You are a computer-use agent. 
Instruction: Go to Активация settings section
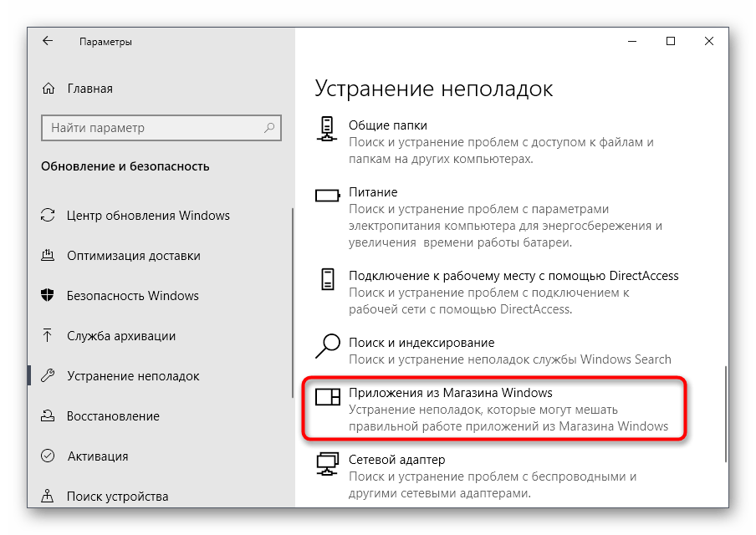click(97, 456)
